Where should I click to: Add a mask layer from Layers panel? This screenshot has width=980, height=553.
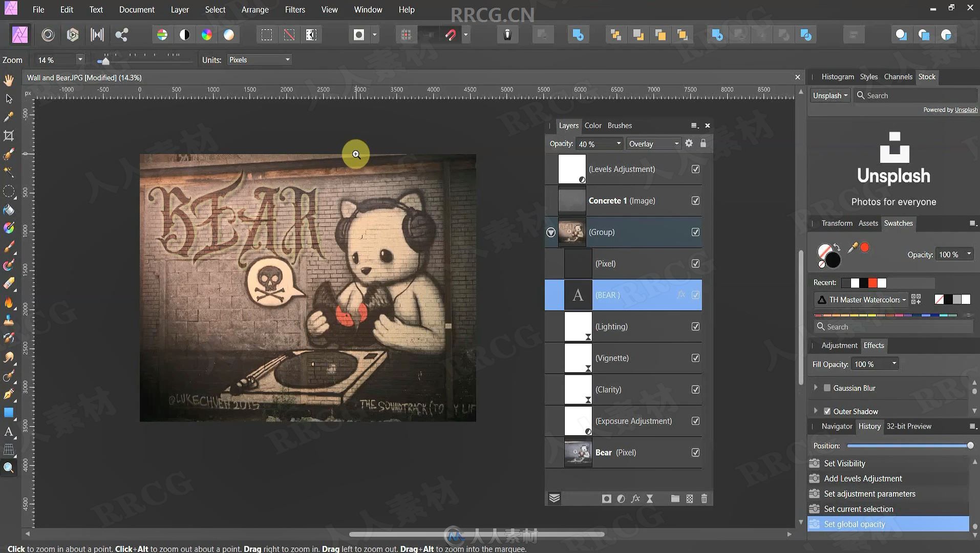(x=607, y=499)
